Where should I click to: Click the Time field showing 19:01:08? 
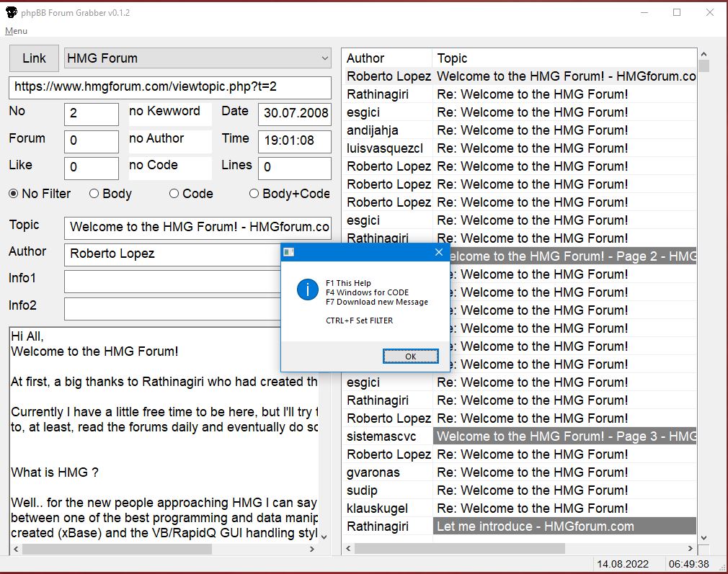tap(295, 141)
